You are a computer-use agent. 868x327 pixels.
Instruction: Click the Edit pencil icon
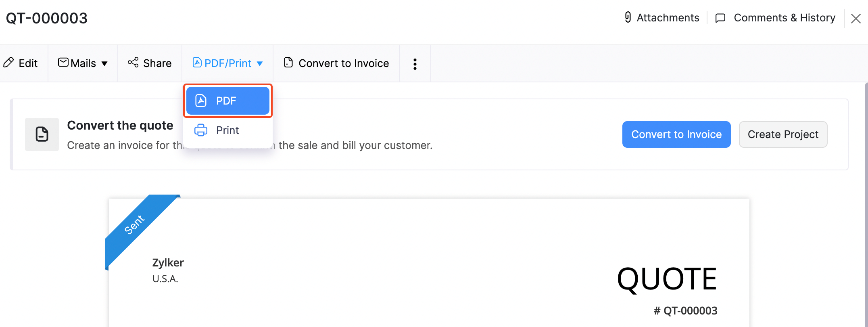[8, 63]
